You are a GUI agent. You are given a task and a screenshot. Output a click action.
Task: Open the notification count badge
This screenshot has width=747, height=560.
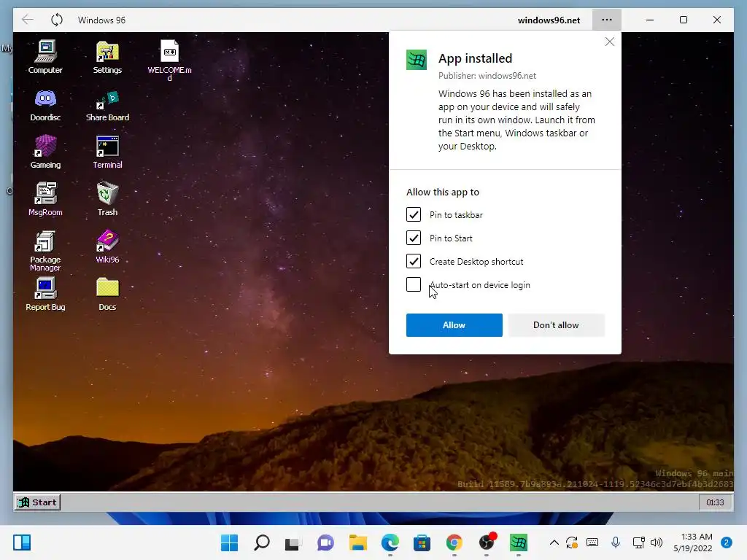point(727,542)
